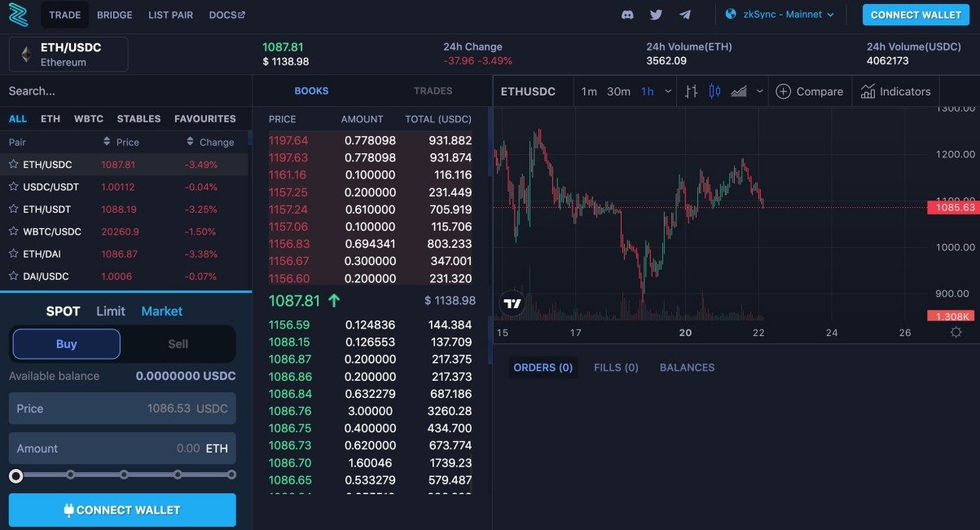Viewport: 980px width, 530px height.
Task: Filter pairs by STABLES
Action: (x=138, y=118)
